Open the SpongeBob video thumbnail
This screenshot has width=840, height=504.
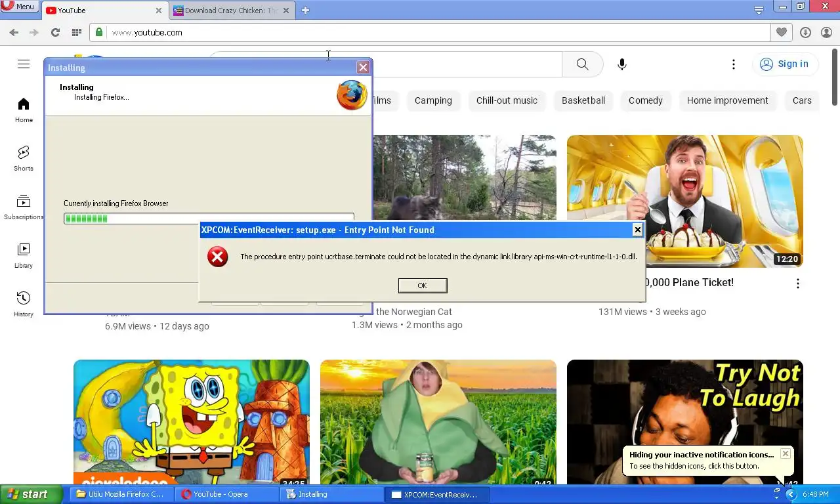point(192,422)
